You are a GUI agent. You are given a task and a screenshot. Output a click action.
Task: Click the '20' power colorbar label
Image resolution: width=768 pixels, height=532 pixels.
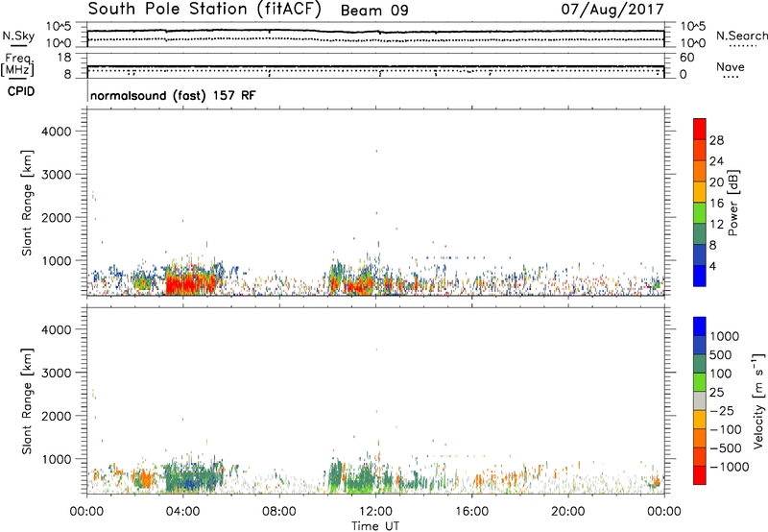716,182
